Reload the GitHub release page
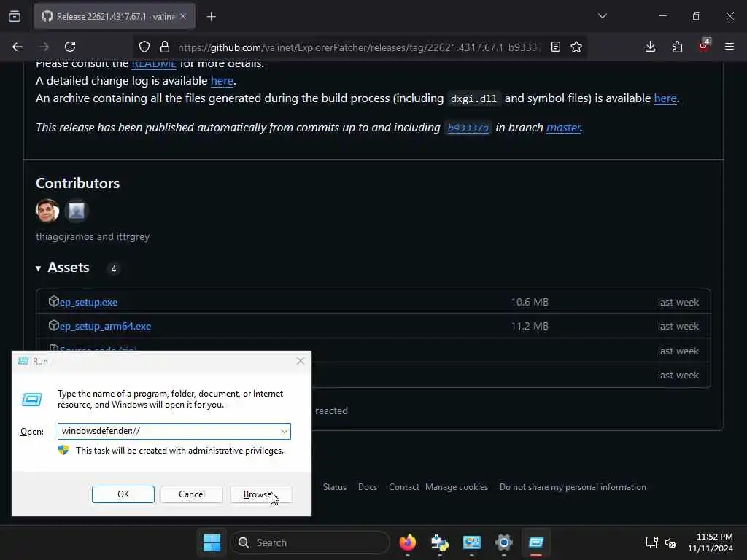Image resolution: width=747 pixels, height=560 pixels. 70,47
